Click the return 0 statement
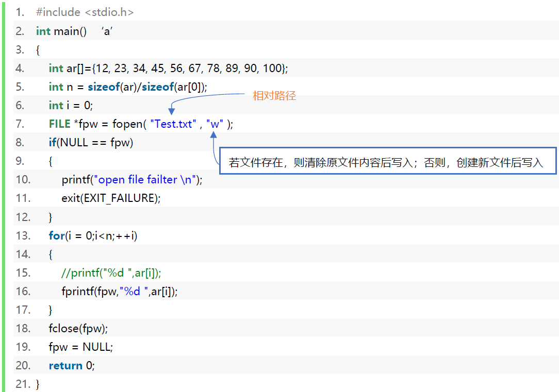The width and height of the screenshot is (559, 392). (72, 366)
